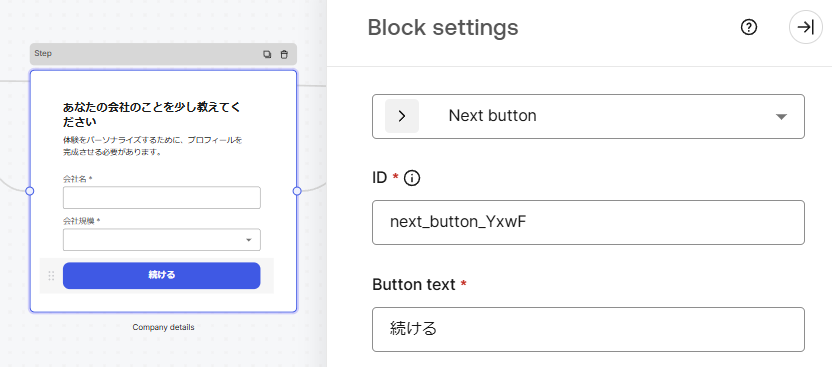Select the Step header bar
832x367 pixels.
pyautogui.click(x=163, y=54)
